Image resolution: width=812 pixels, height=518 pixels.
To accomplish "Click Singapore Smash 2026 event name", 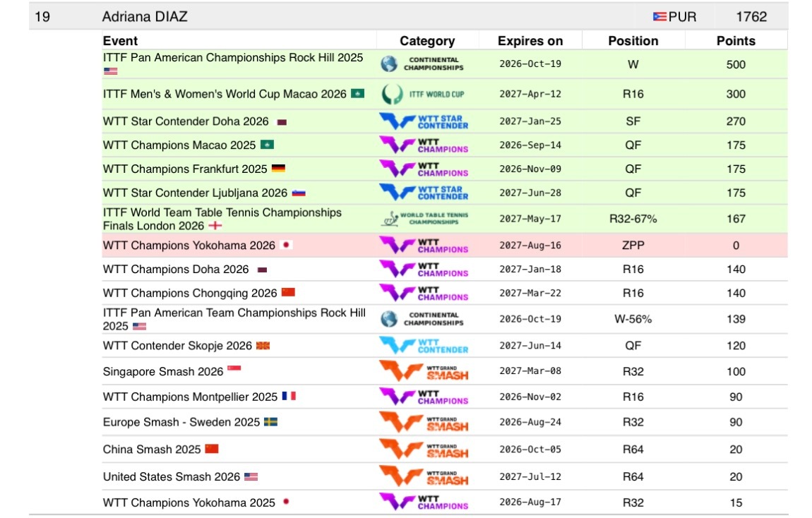I will pos(163,371).
